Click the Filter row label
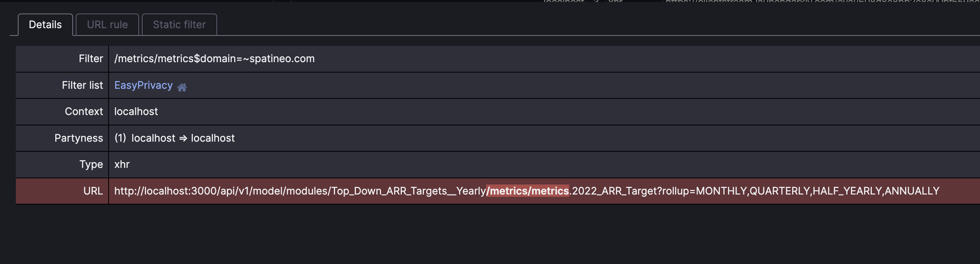This screenshot has width=980, height=264. click(x=90, y=59)
